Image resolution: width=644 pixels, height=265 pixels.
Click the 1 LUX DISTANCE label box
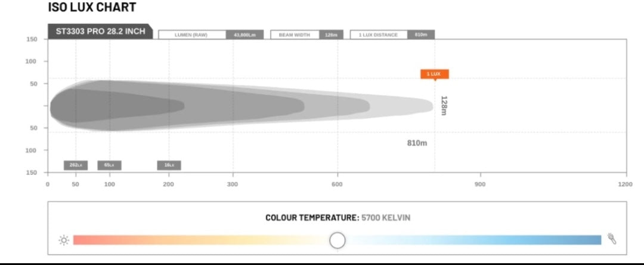click(378, 35)
